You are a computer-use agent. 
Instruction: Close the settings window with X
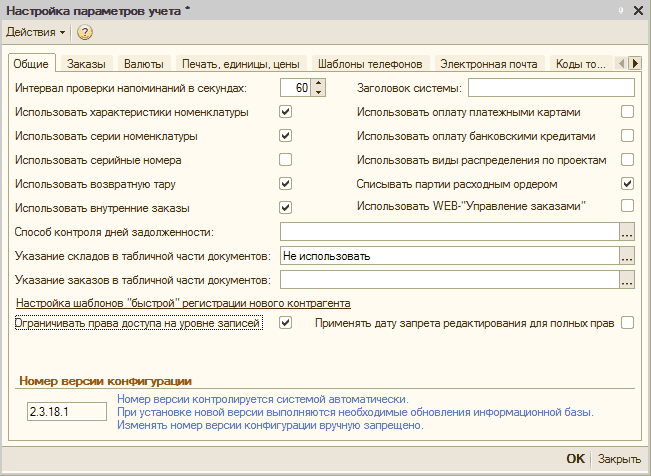click(x=639, y=9)
